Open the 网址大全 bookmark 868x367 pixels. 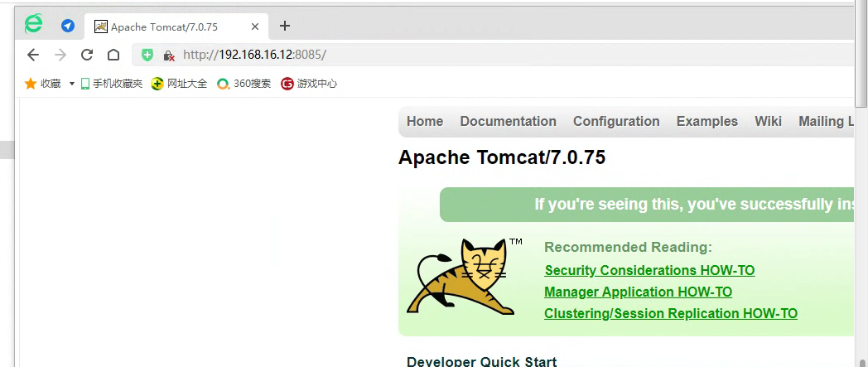click(180, 84)
